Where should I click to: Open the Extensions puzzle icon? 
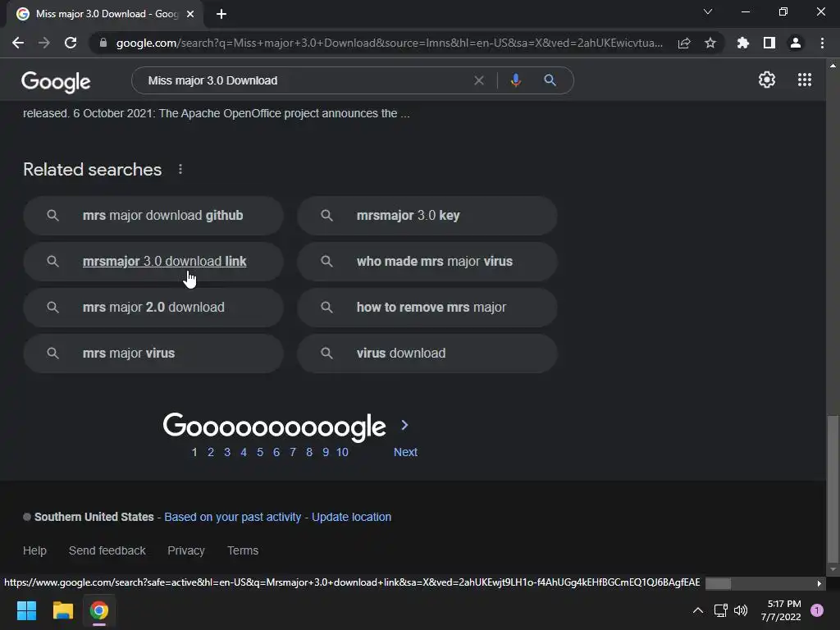[x=743, y=43]
